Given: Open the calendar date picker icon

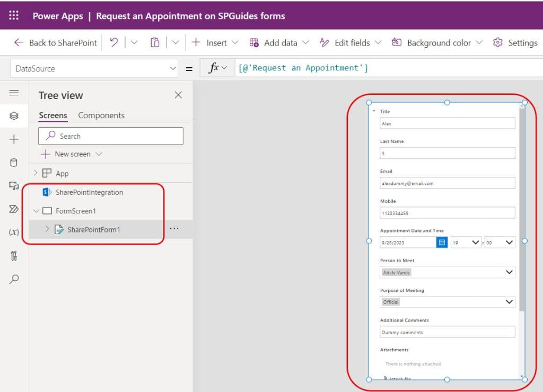Looking at the screenshot, I should [x=442, y=242].
